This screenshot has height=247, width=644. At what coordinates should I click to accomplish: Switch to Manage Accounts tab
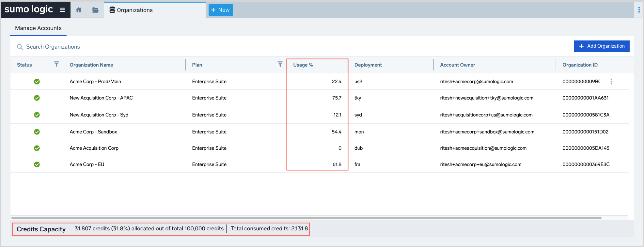coord(38,28)
